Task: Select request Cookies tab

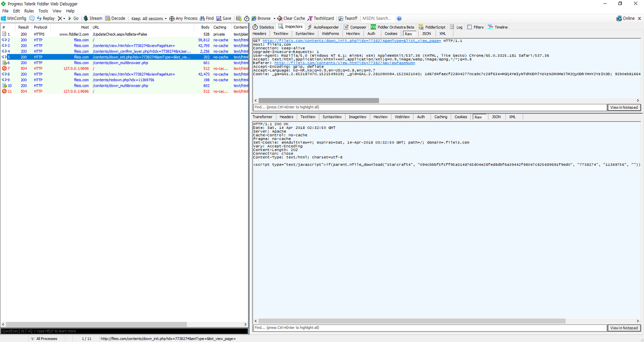Action: (391, 34)
